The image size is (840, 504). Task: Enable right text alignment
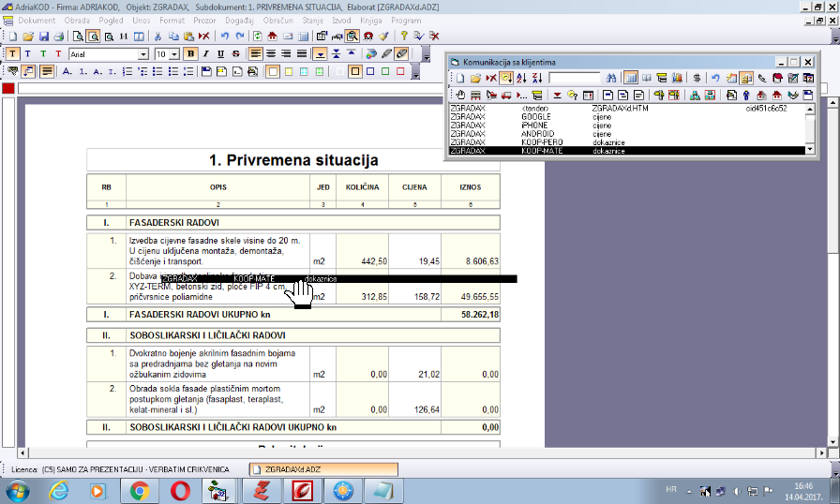coord(286,54)
